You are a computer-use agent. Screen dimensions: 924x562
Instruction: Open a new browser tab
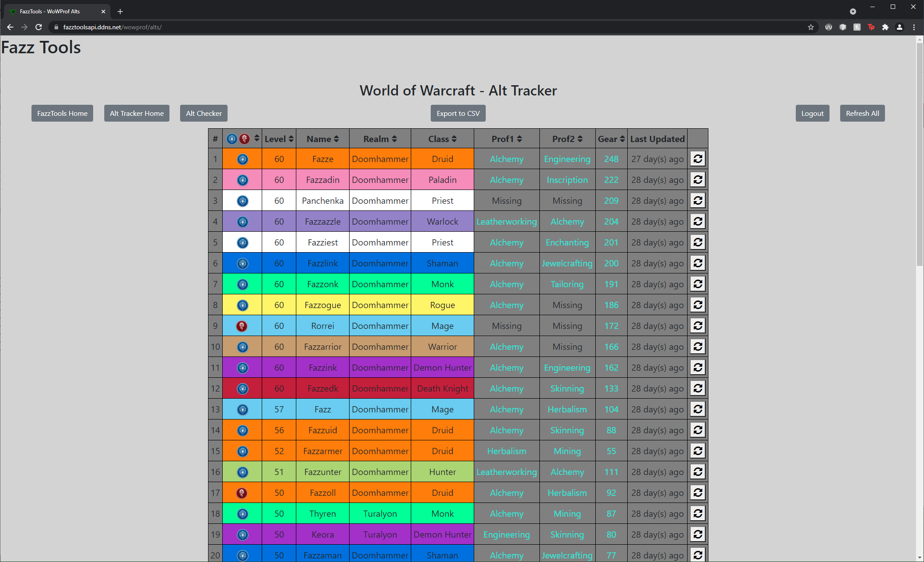coord(120,12)
